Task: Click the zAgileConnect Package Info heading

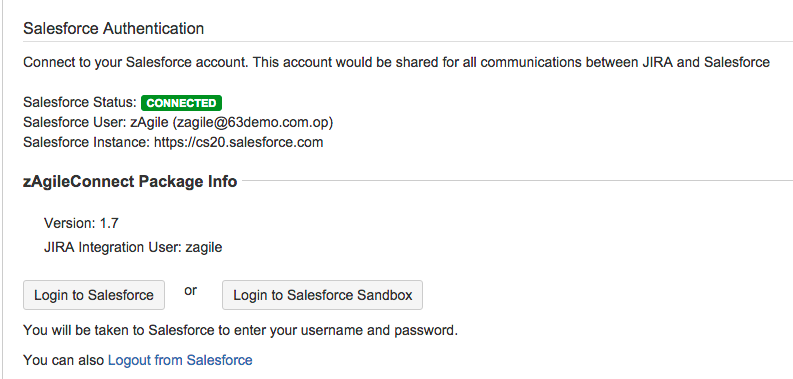Action: coord(130,181)
